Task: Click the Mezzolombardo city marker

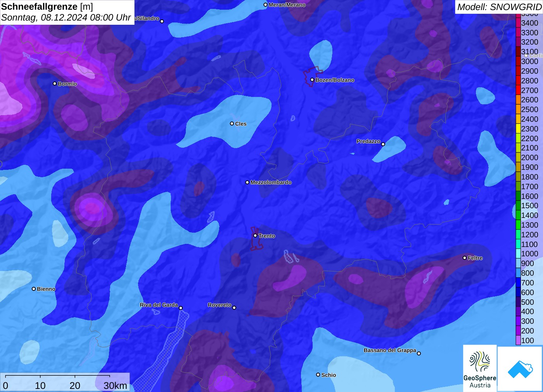Action: [x=247, y=182]
